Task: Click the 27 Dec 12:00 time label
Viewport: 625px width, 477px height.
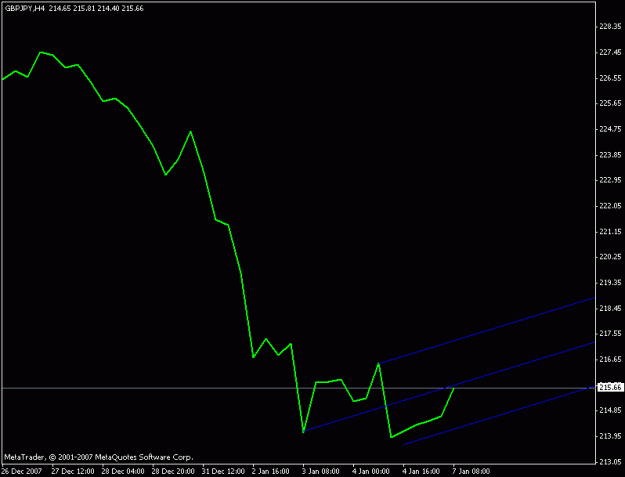Action: click(73, 471)
